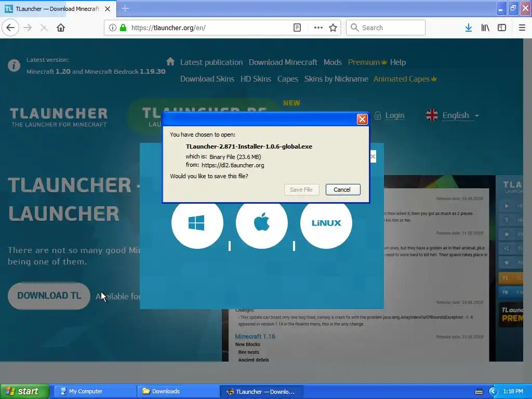Open Mods menu item

pos(332,62)
